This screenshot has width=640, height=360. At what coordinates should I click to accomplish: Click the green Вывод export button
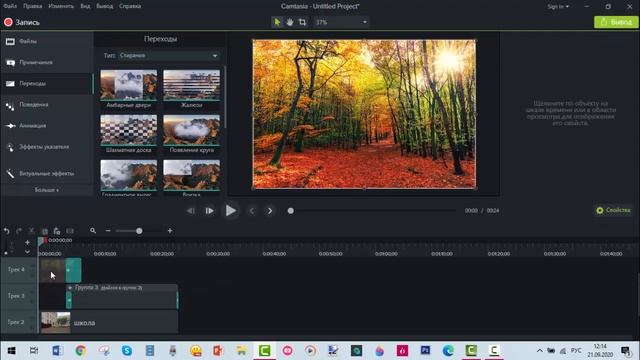(616, 22)
